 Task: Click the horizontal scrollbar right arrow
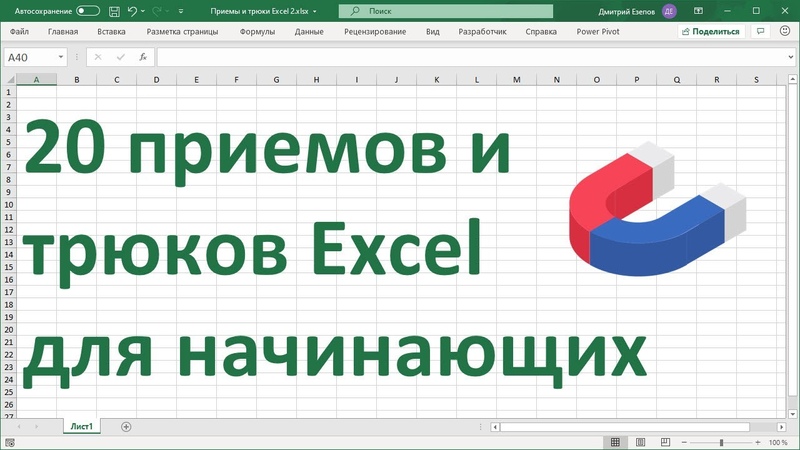click(782, 427)
